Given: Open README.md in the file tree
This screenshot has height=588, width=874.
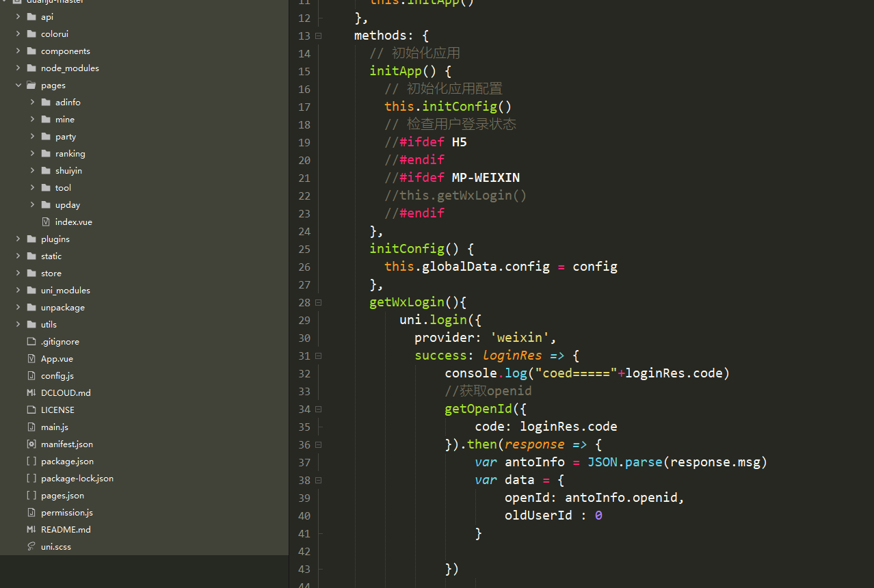Looking at the screenshot, I should click(x=65, y=529).
